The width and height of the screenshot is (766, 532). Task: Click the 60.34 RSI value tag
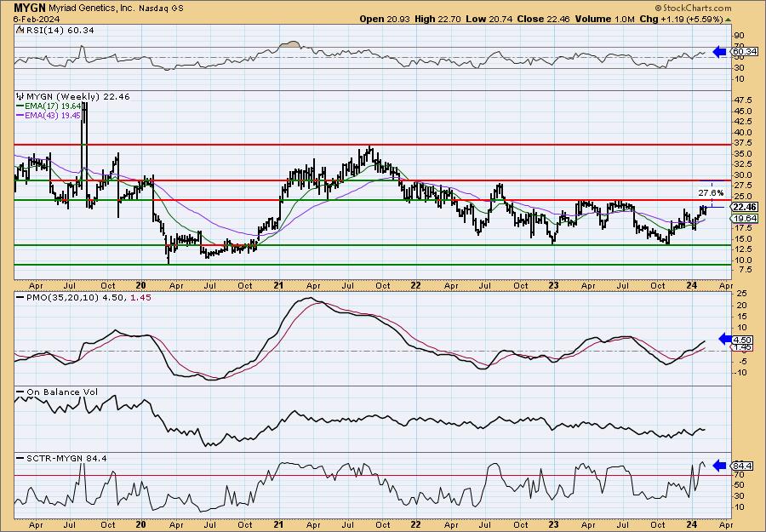click(745, 51)
